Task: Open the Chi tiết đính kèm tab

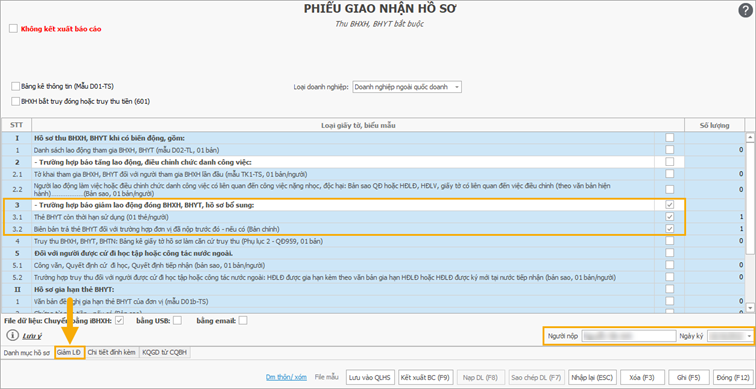Action: [112, 352]
